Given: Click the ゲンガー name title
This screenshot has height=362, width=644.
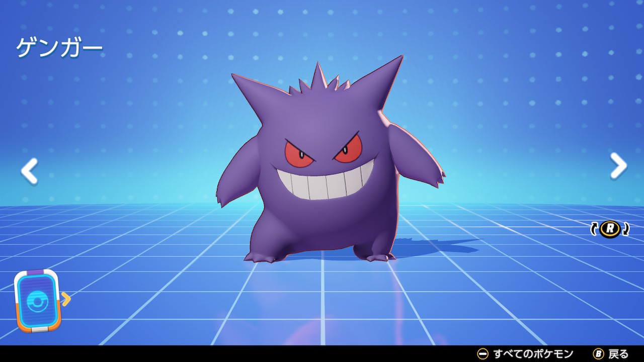Looking at the screenshot, I should coord(60,48).
